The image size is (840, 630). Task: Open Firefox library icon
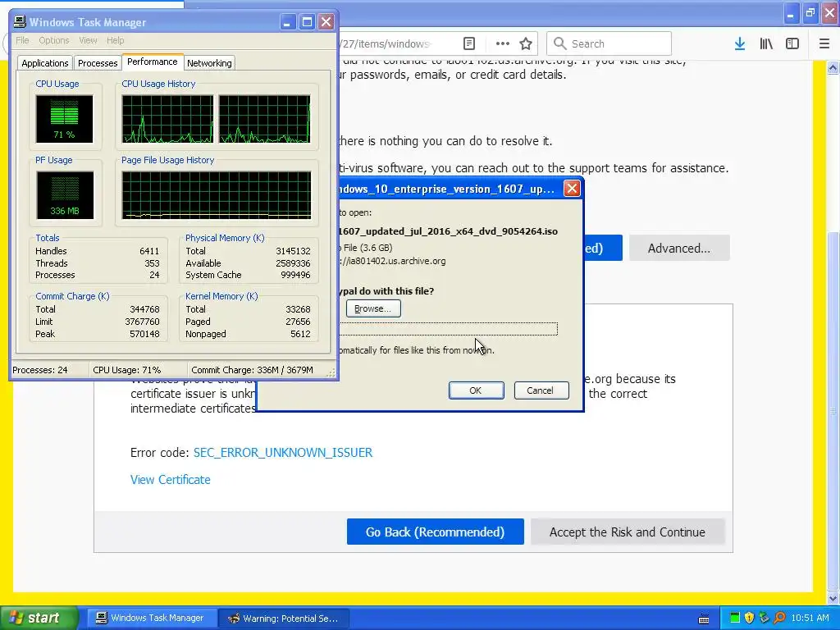click(x=766, y=43)
